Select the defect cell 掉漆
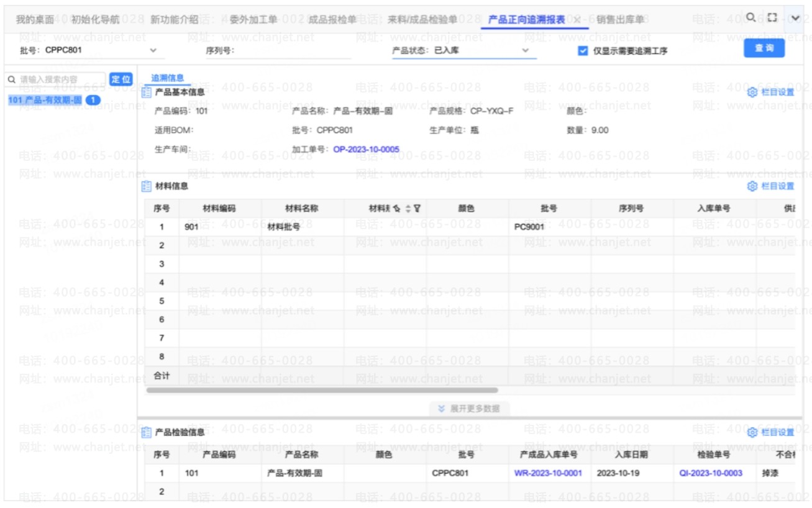Screen dimensions: 812x508 [x=776, y=473]
